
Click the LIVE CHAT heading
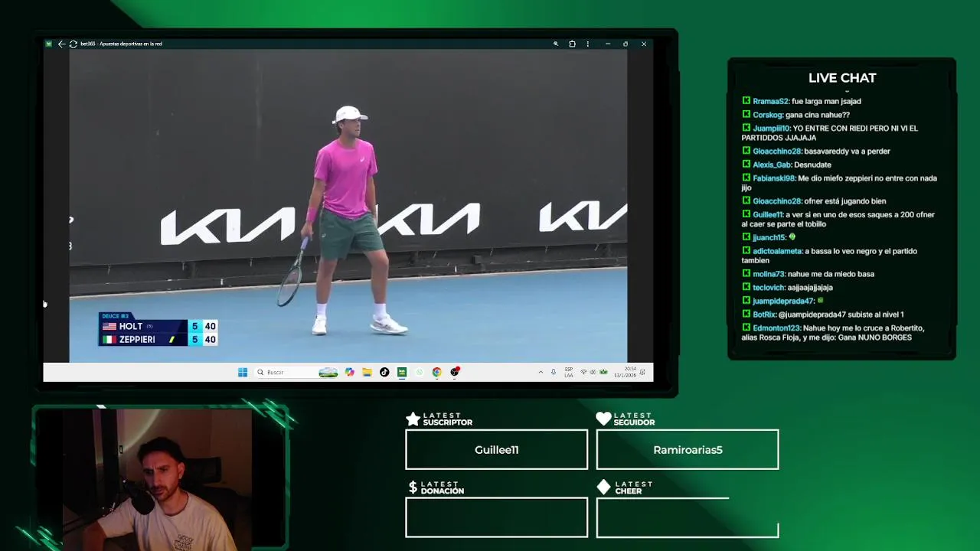click(x=842, y=78)
